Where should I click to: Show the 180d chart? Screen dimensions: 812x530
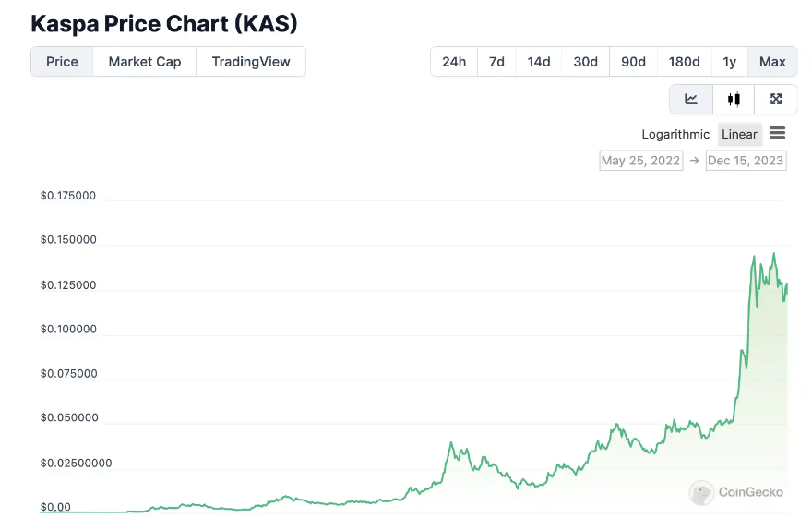684,62
